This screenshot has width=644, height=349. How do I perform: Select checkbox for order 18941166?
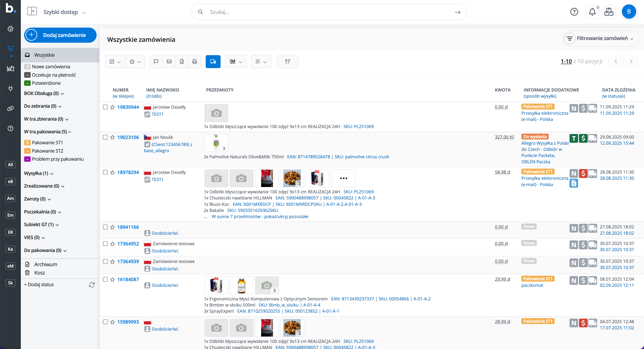tap(105, 227)
